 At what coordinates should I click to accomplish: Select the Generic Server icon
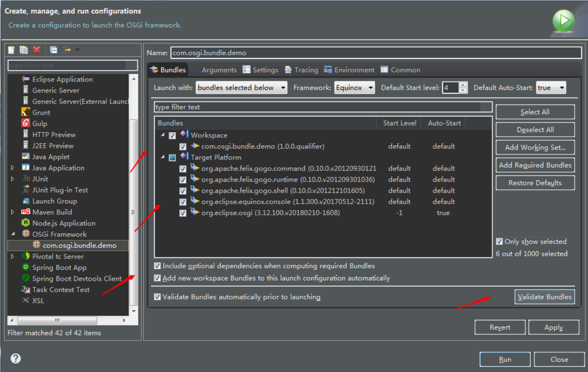(26, 90)
